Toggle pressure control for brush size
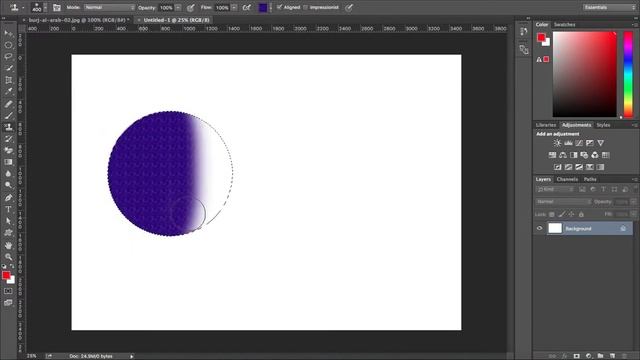 point(349,7)
